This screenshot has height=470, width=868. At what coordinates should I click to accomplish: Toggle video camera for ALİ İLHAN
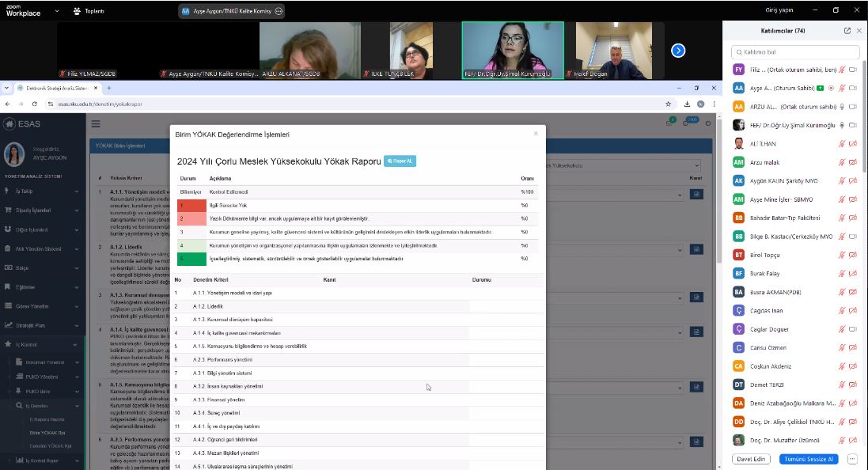pyautogui.click(x=853, y=144)
